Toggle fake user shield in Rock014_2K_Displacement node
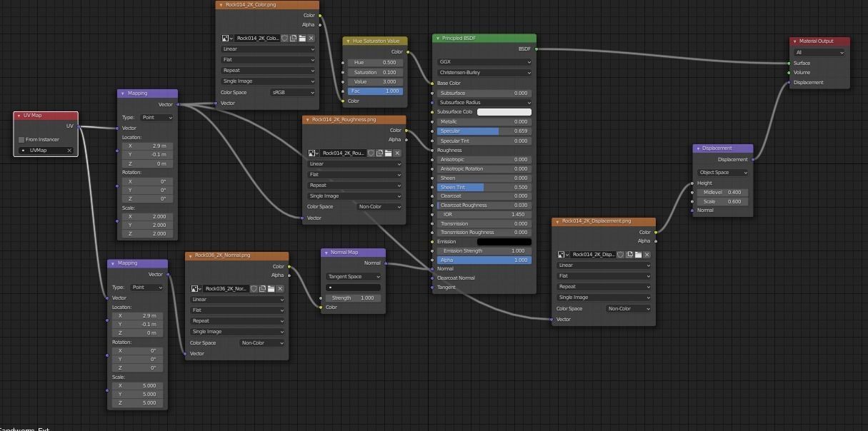 620,254
